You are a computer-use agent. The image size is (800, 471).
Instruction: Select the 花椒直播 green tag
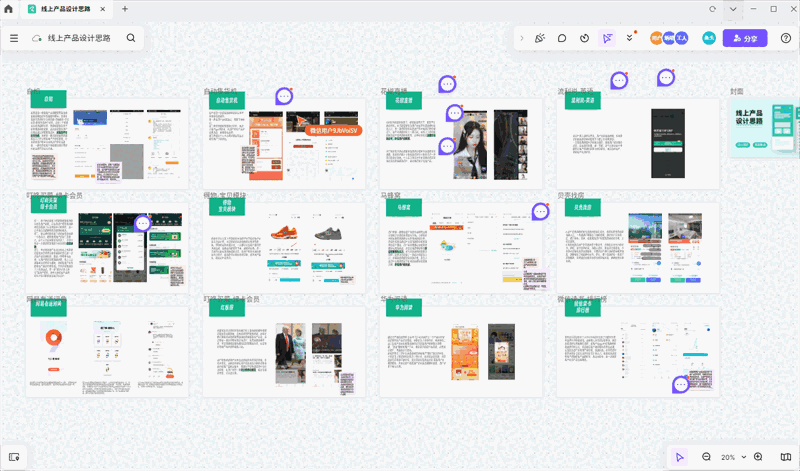[404, 100]
